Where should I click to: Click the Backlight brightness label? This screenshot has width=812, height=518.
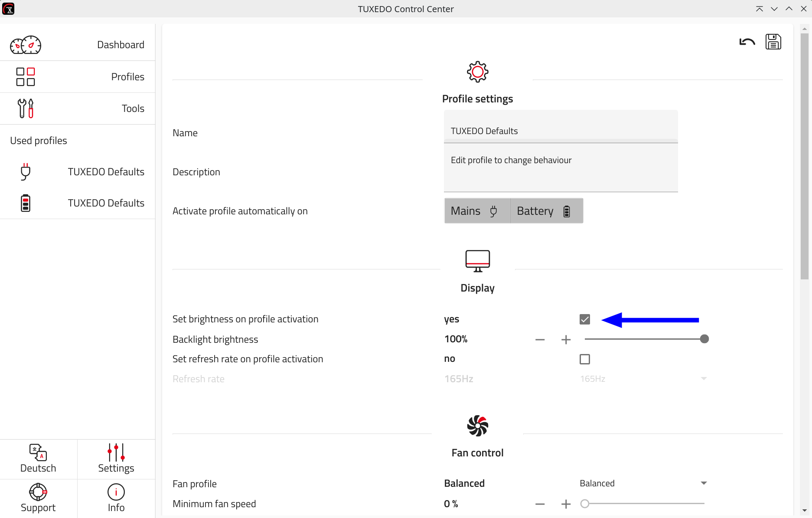[x=215, y=339]
